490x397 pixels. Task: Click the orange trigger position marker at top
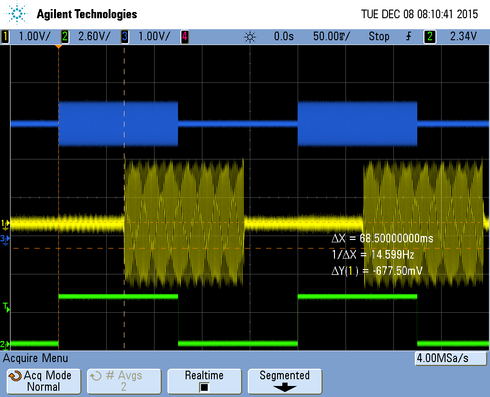pyautogui.click(x=58, y=47)
